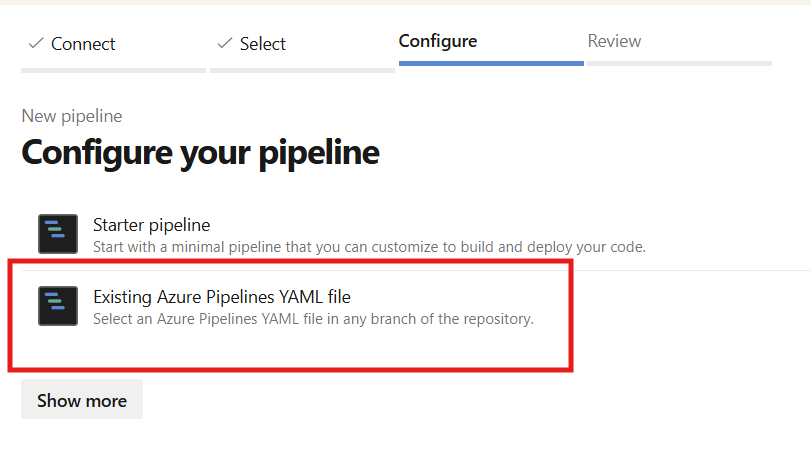Click the 'Configure your pipeline' heading
Screen dimensions: 811x466
click(x=201, y=153)
